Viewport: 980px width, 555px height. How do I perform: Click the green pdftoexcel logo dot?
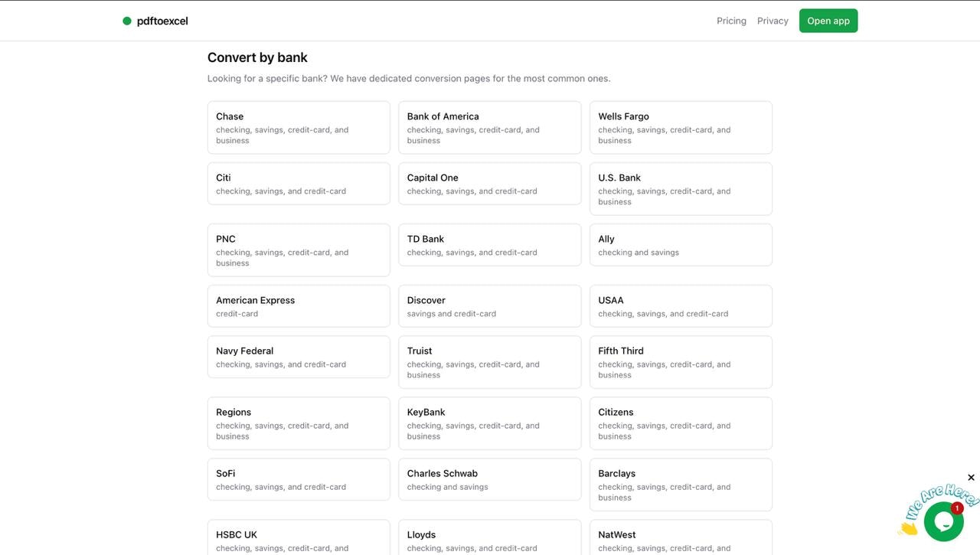[127, 21]
